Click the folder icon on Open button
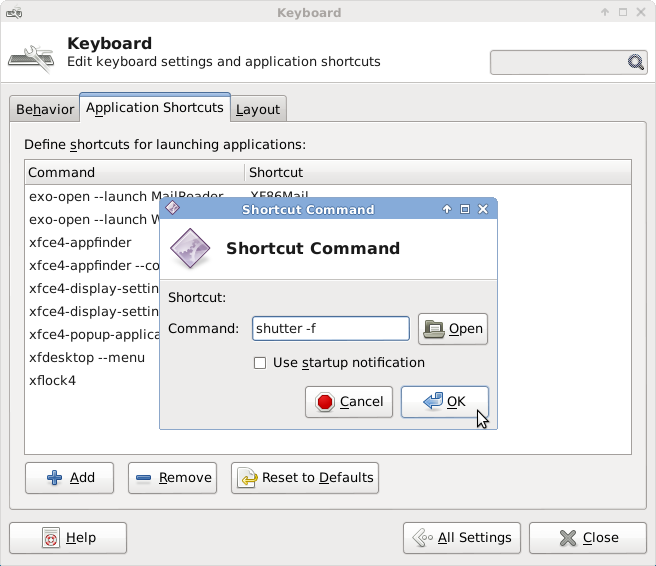Image resolution: width=656 pixels, height=566 pixels. 434,328
